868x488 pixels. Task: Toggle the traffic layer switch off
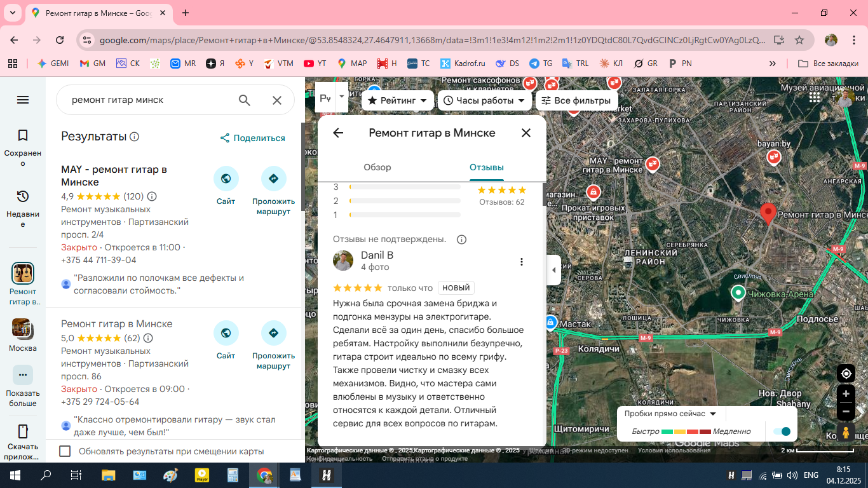[782, 431]
